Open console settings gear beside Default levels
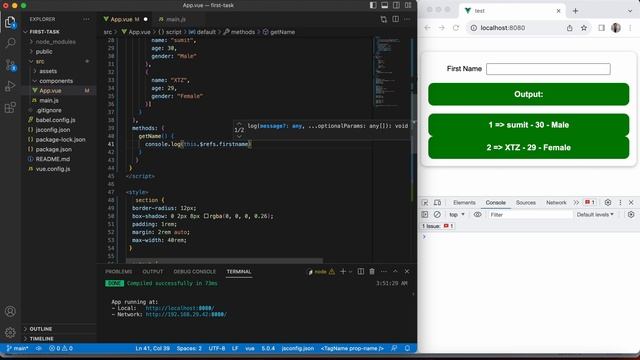The image size is (640, 360). point(631,215)
